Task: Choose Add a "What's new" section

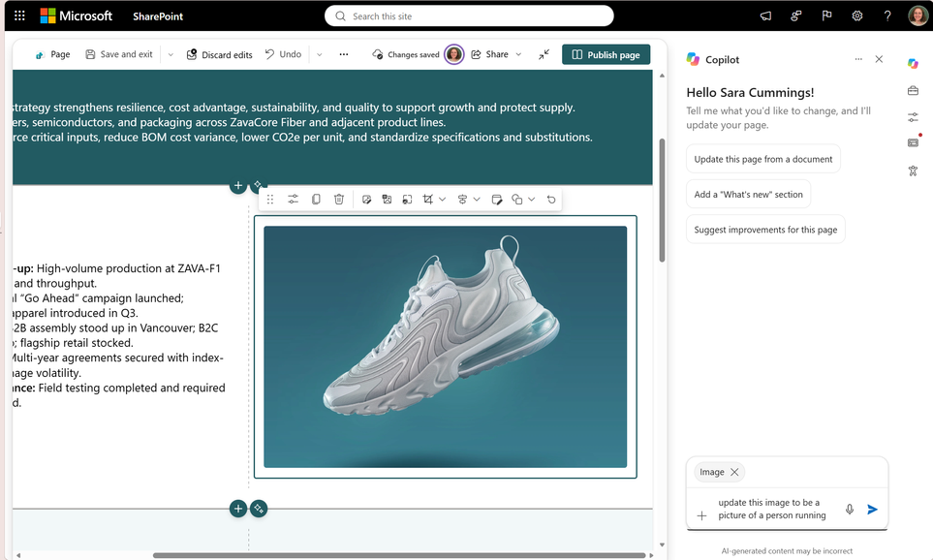Action: click(748, 194)
